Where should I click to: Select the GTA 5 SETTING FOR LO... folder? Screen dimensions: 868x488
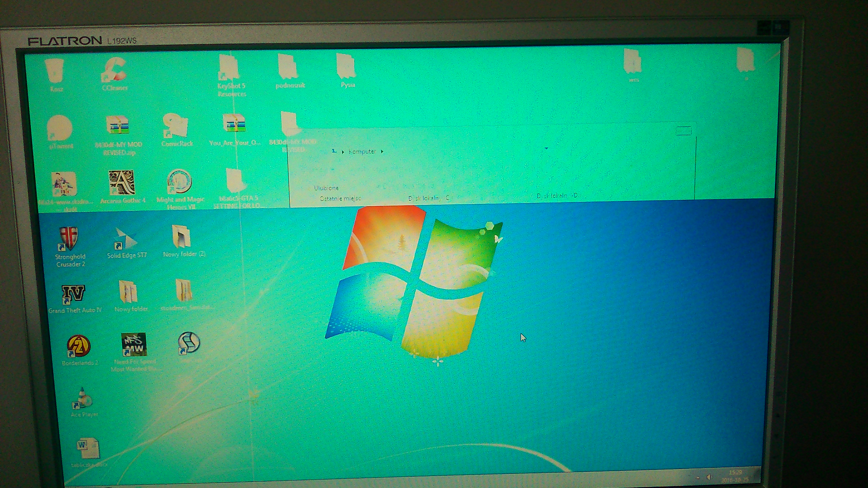tap(235, 181)
